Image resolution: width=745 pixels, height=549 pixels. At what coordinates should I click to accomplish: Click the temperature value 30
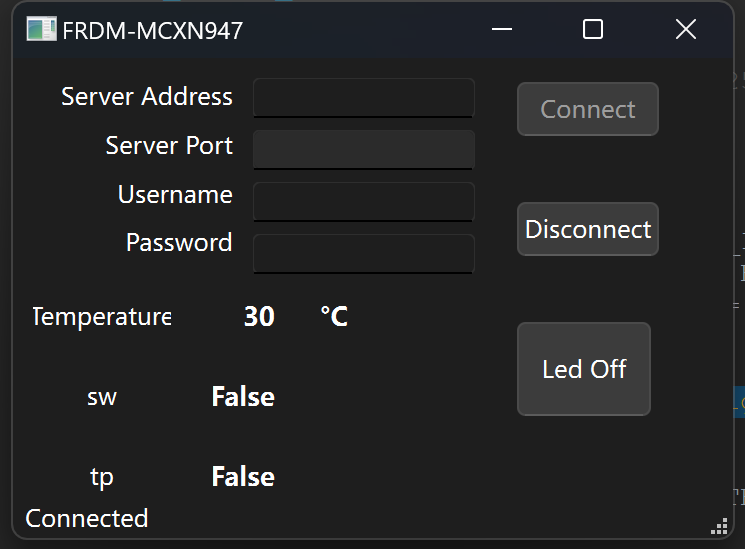pos(259,317)
